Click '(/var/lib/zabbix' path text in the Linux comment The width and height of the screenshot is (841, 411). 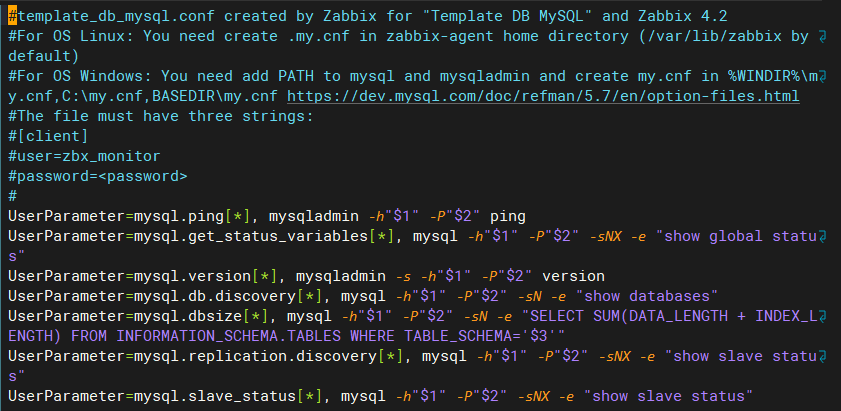pyautogui.click(x=710, y=36)
